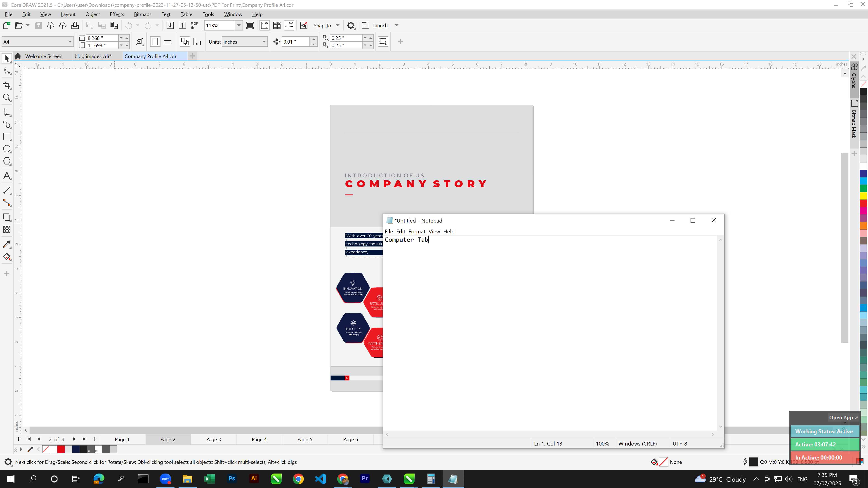Image resolution: width=868 pixels, height=488 pixels.
Task: Open the Bitmaps menu
Action: point(143,14)
